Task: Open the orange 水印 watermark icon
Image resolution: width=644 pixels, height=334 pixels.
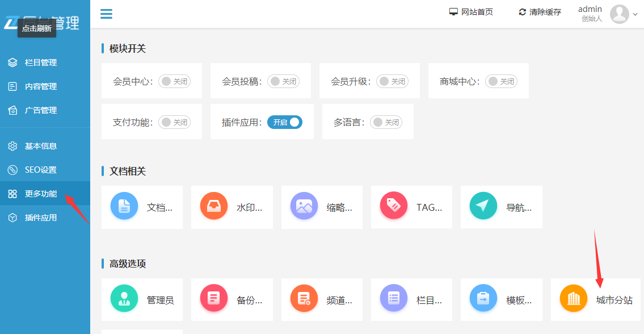Action: (x=214, y=207)
